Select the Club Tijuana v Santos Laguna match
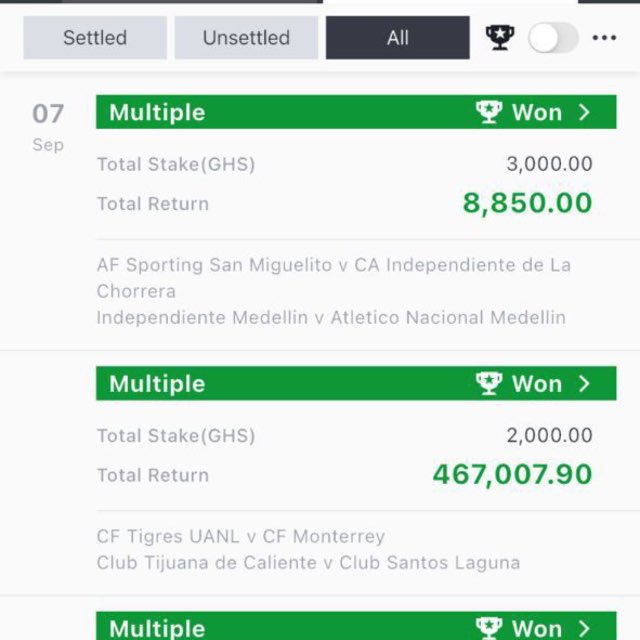640x640 pixels. (x=308, y=562)
